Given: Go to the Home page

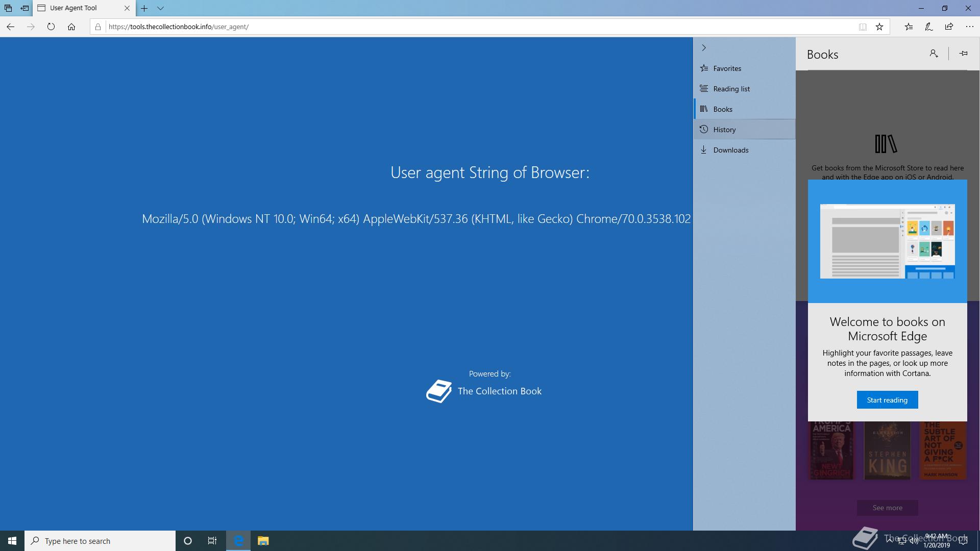Looking at the screenshot, I should (71, 27).
